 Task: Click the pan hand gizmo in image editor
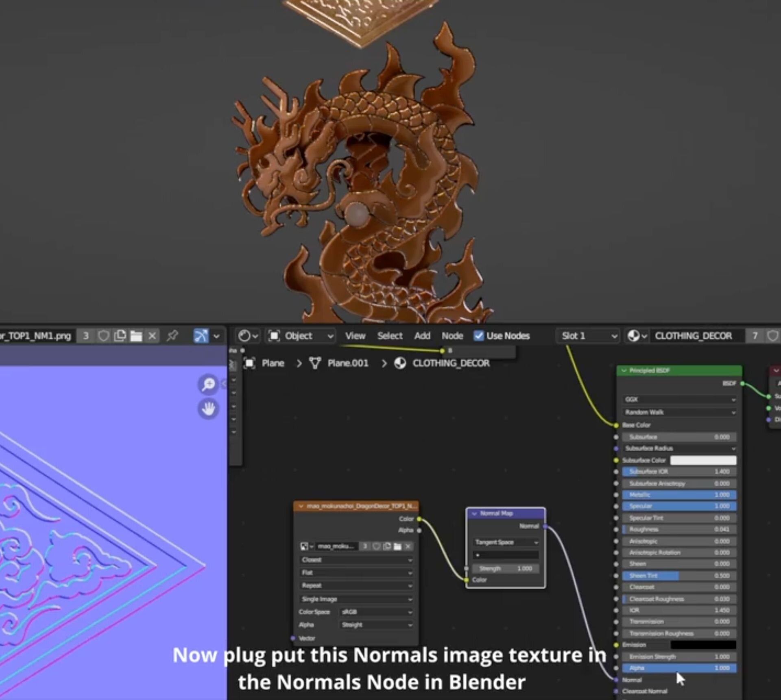point(208,409)
